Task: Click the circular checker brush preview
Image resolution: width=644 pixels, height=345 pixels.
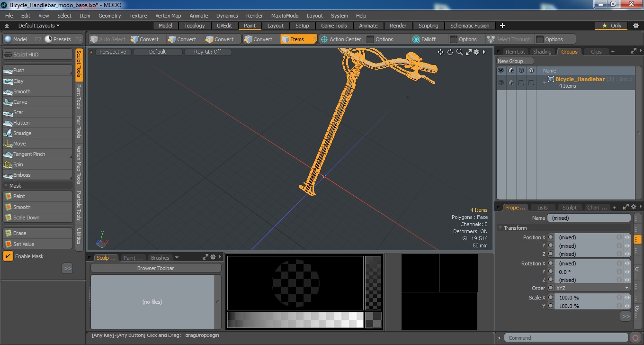Action: pos(295,283)
